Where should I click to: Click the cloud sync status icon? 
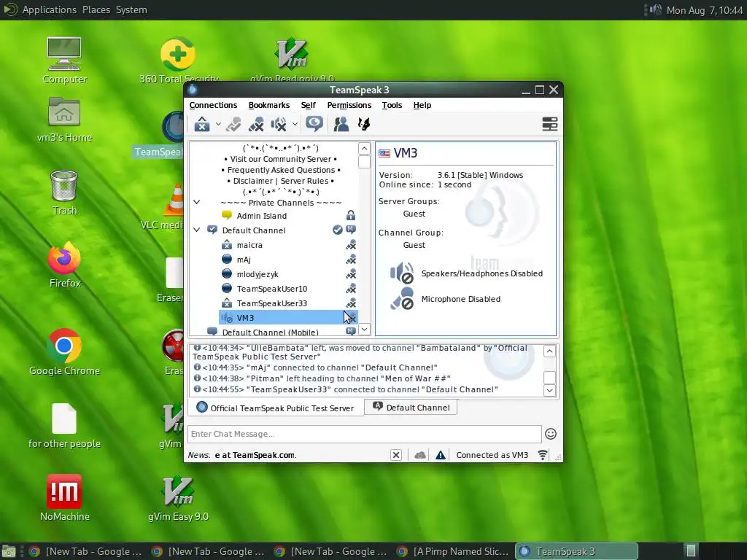point(419,455)
